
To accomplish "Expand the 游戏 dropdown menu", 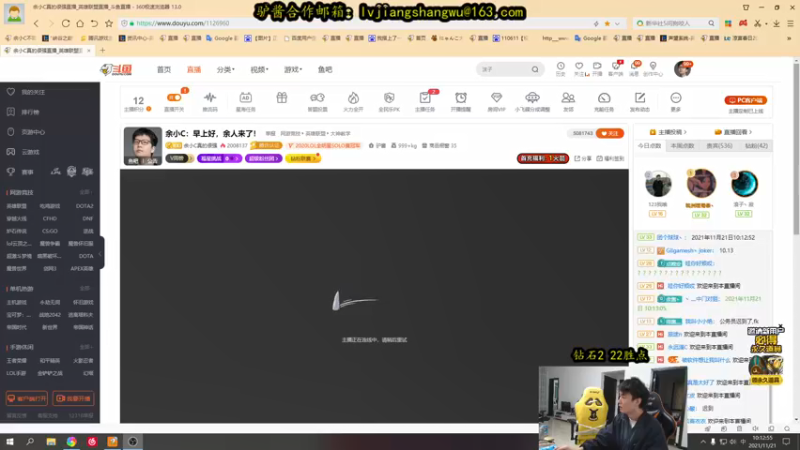I will 293,69.
